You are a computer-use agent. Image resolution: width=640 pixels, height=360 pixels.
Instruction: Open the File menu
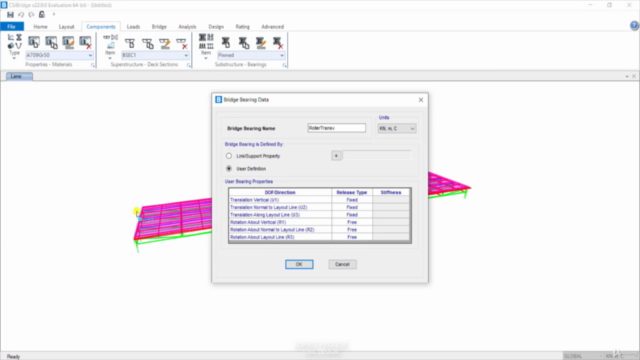tap(12, 27)
